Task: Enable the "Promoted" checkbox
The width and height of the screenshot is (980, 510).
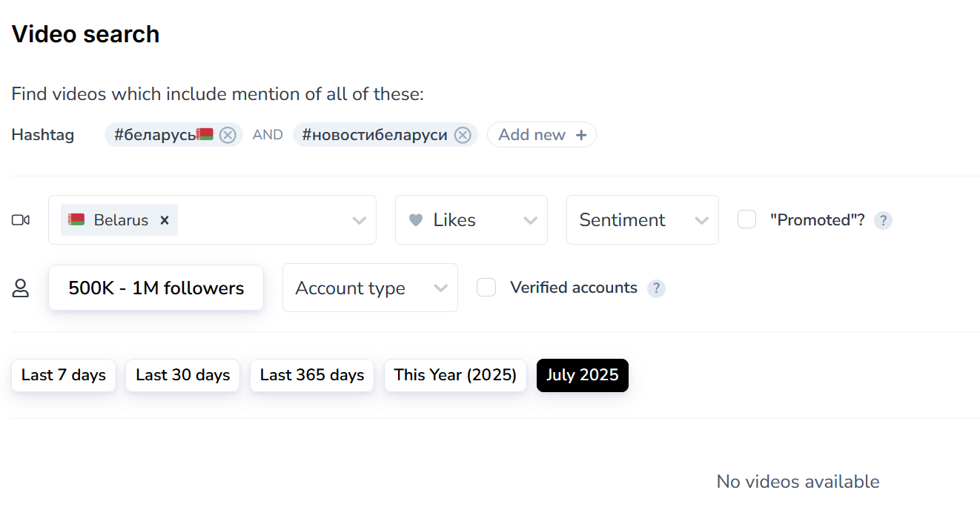Action: pos(747,219)
